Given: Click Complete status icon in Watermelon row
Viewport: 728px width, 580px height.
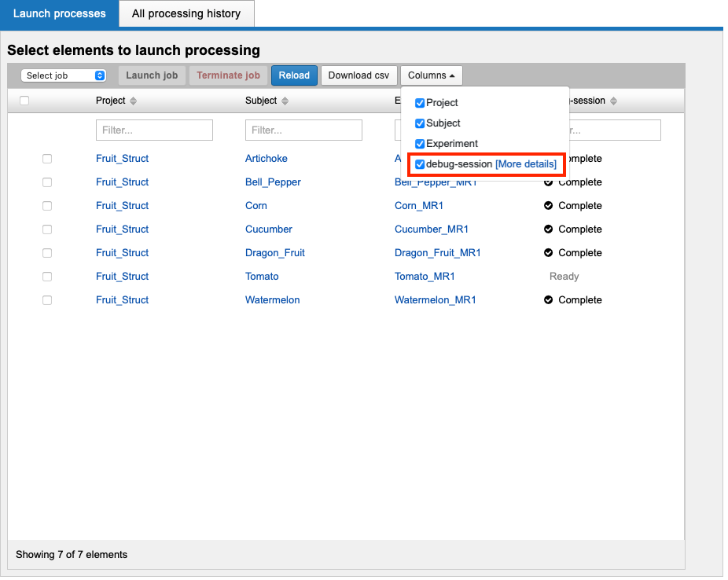Looking at the screenshot, I should 549,300.
